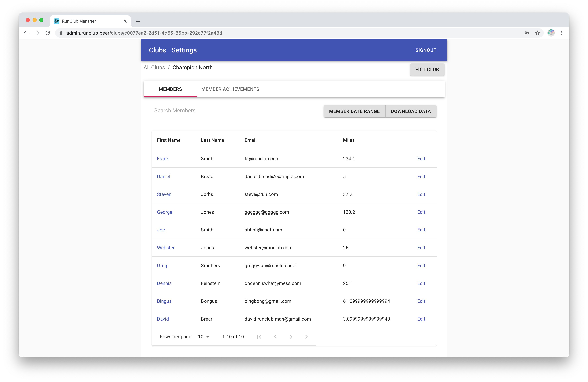Click the Chrome profile avatar
The width and height of the screenshot is (588, 382).
click(x=551, y=33)
